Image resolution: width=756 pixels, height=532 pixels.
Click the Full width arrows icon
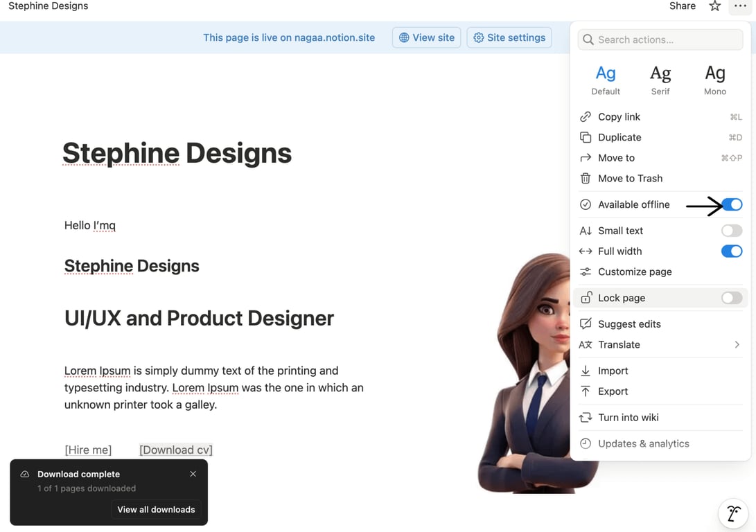pyautogui.click(x=586, y=251)
